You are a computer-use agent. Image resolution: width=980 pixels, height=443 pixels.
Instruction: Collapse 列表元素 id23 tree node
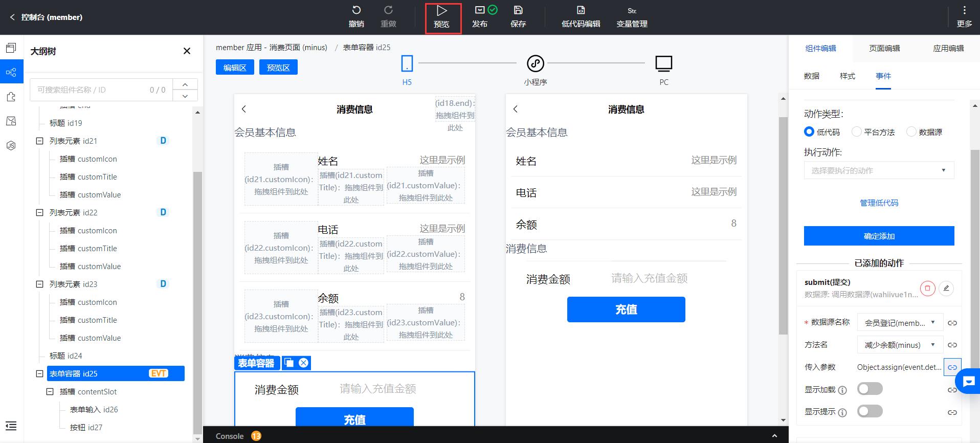coord(39,284)
